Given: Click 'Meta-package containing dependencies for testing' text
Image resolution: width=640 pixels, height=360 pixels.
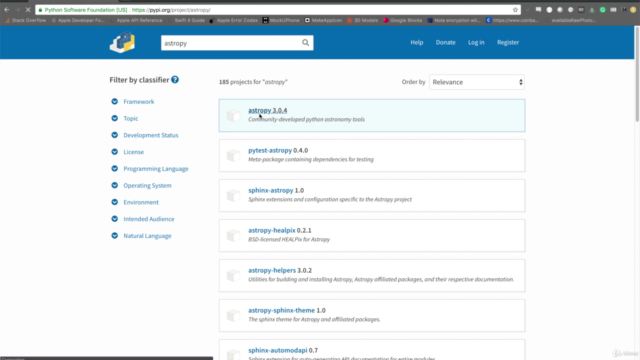Looking at the screenshot, I should click(x=311, y=159).
